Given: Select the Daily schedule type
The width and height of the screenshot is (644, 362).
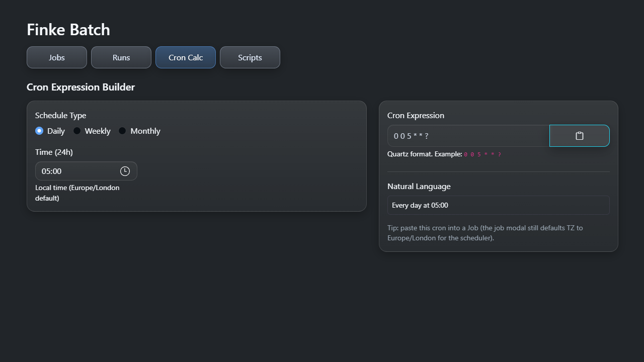Looking at the screenshot, I should [39, 131].
